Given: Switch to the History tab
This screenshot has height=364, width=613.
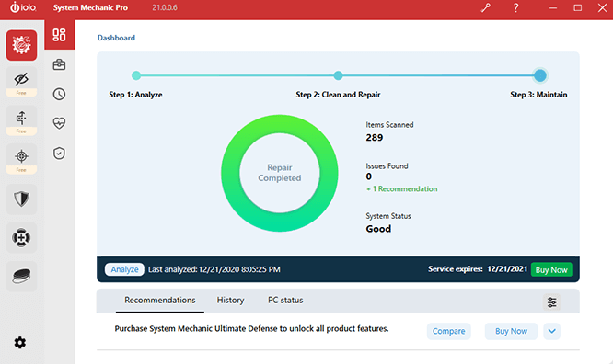Looking at the screenshot, I should 230,301.
